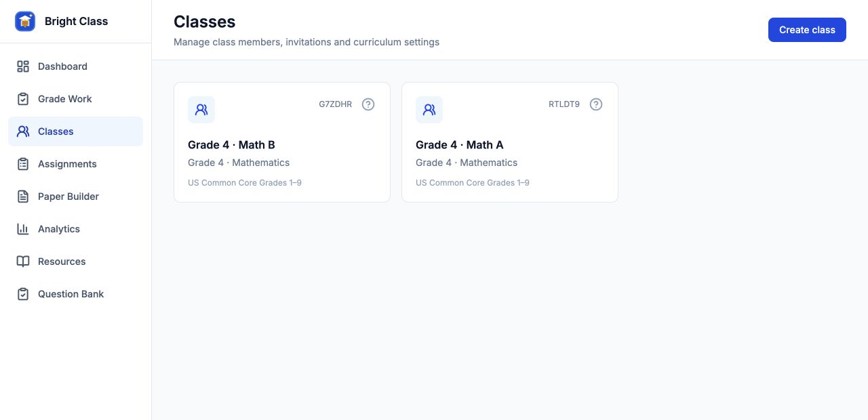This screenshot has width=868, height=420.
Task: Click the Question Bank clipboard icon
Action: pos(23,294)
